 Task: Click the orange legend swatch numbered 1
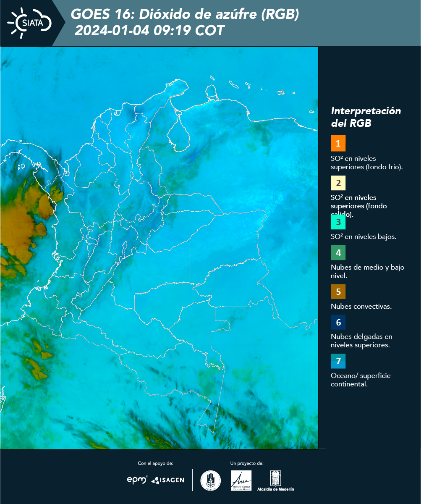(338, 143)
